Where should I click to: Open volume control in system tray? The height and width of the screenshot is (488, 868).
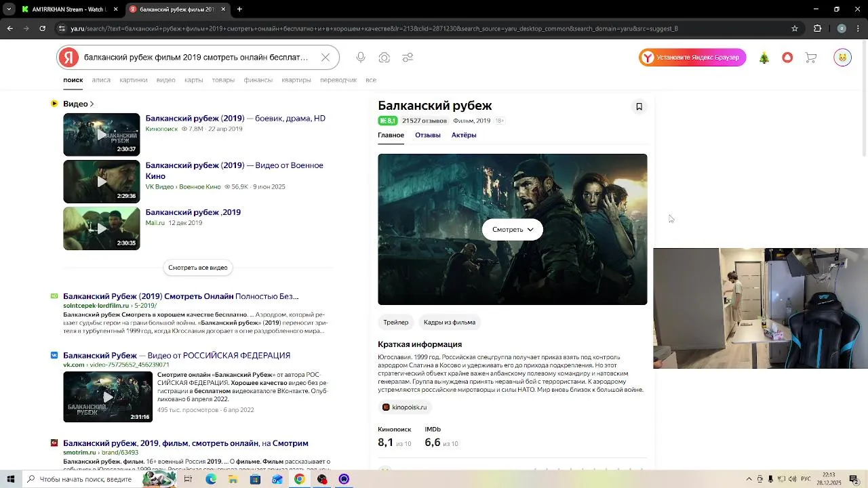793,479
